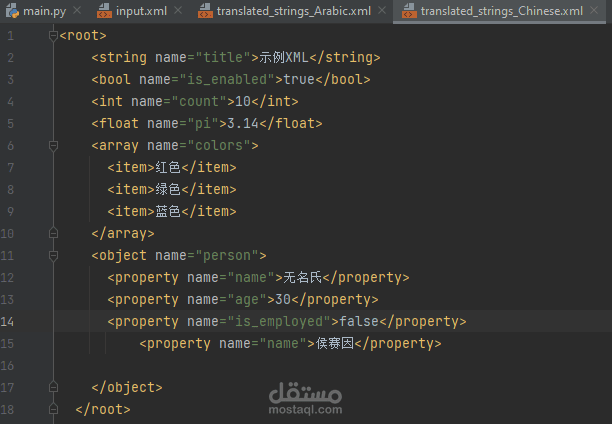Close the translated_strings_Chinese.xml tab
Screen dimensions: 612x424
click(594, 11)
